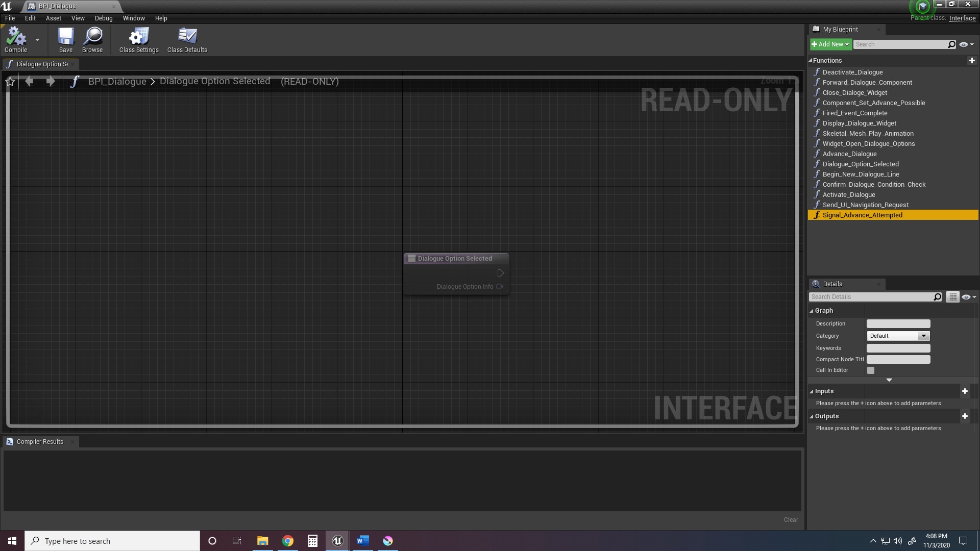
Task: Open the Debug menu
Action: click(104, 18)
